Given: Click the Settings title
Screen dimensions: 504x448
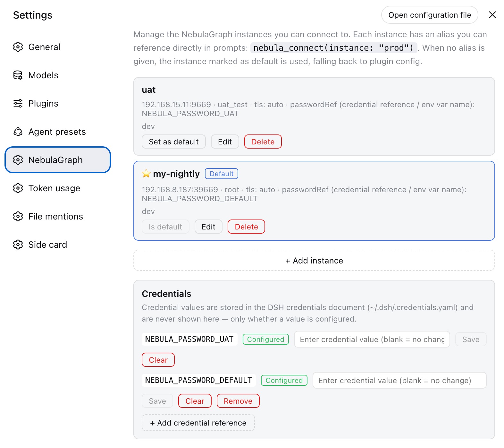Looking at the screenshot, I should [33, 15].
